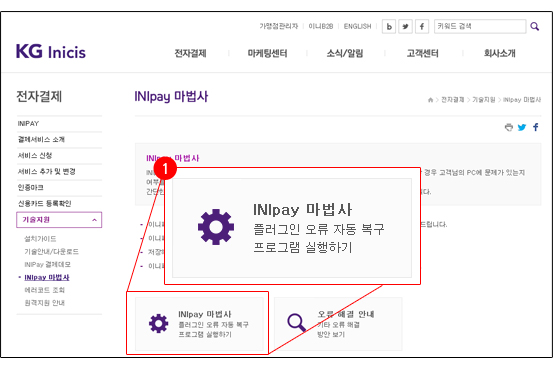The height and width of the screenshot is (369, 556).
Task: Share page via Facebook icon below breadcrumb
Action: 536,127
